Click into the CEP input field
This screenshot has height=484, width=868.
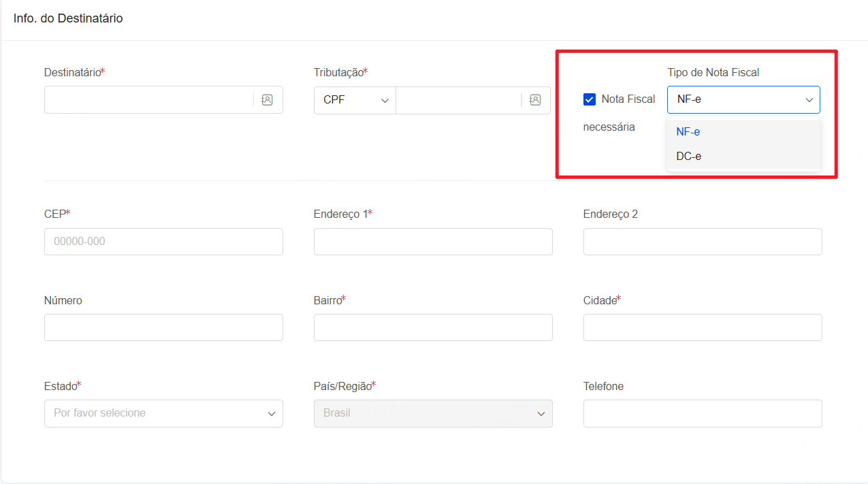click(163, 242)
